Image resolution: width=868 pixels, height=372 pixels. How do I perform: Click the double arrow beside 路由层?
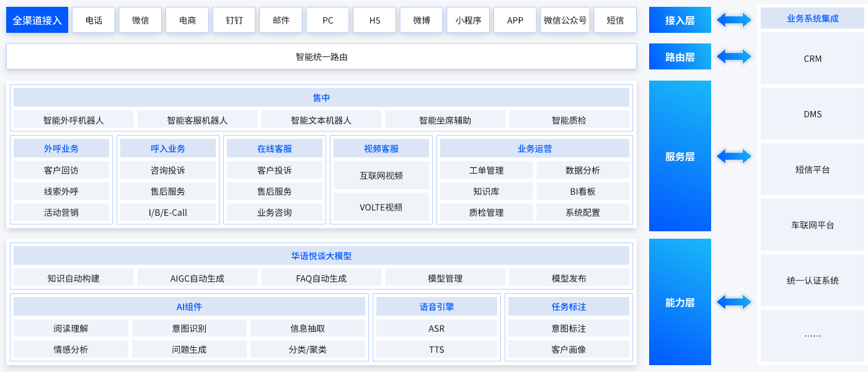734,57
